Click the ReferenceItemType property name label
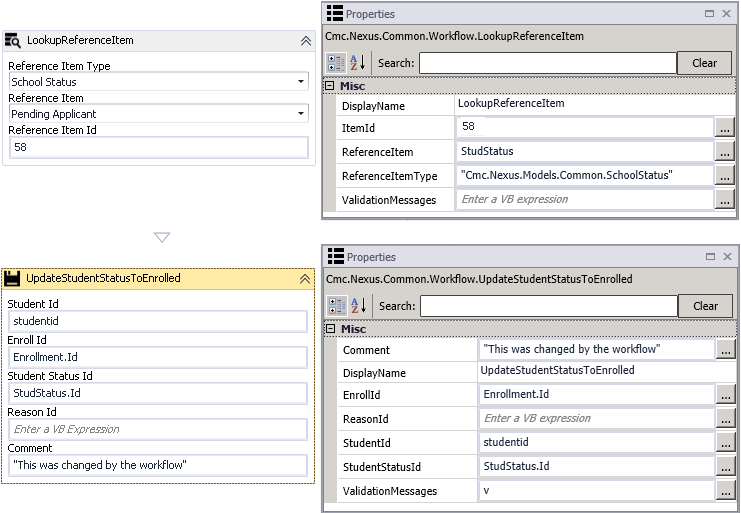The height and width of the screenshot is (513, 741). pyautogui.click(x=389, y=176)
